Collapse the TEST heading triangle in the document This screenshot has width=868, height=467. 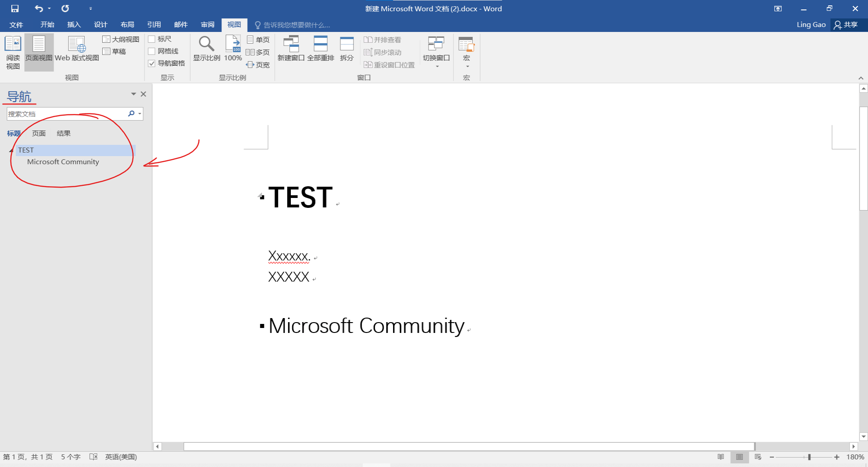(260, 195)
